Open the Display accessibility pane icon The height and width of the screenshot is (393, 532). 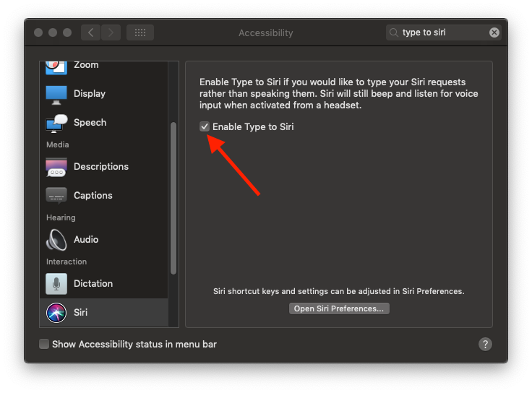[x=56, y=94]
